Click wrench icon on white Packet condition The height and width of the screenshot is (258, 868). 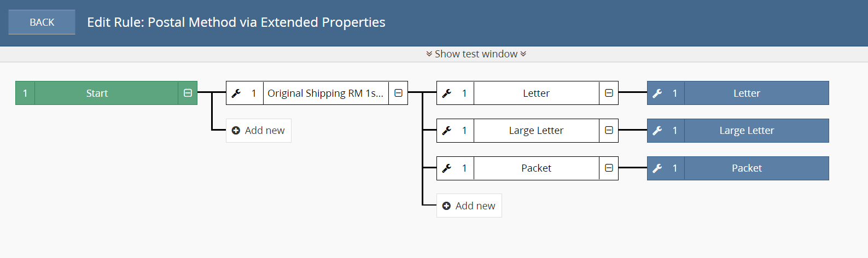tap(447, 168)
